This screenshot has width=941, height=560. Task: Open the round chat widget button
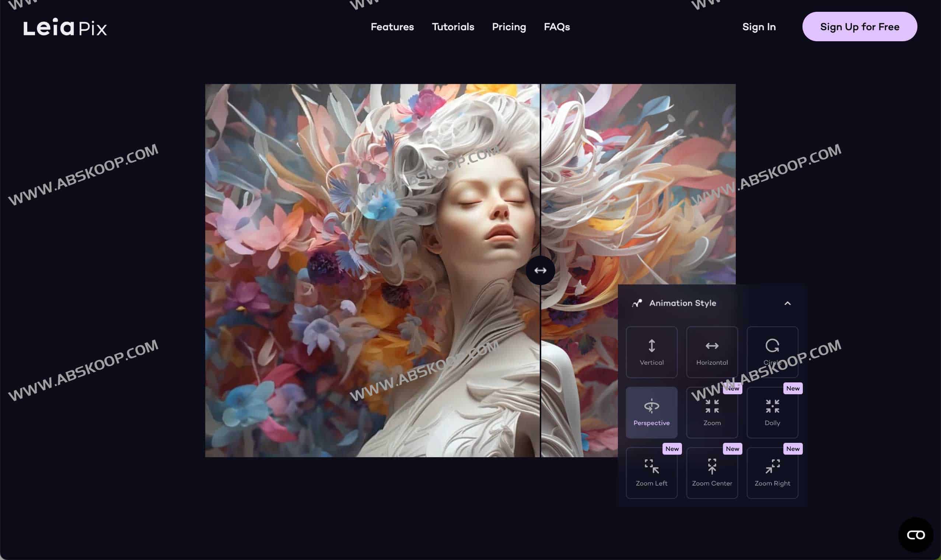click(915, 535)
